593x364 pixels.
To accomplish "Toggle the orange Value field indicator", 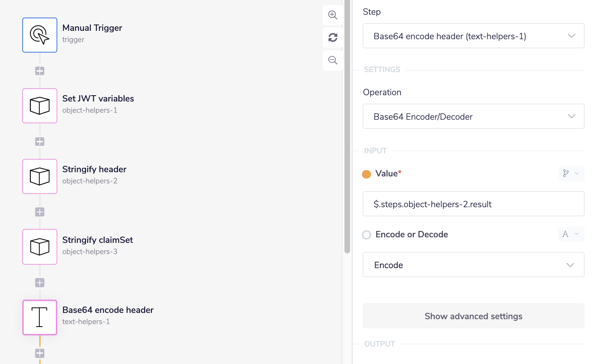I will pyautogui.click(x=367, y=174).
